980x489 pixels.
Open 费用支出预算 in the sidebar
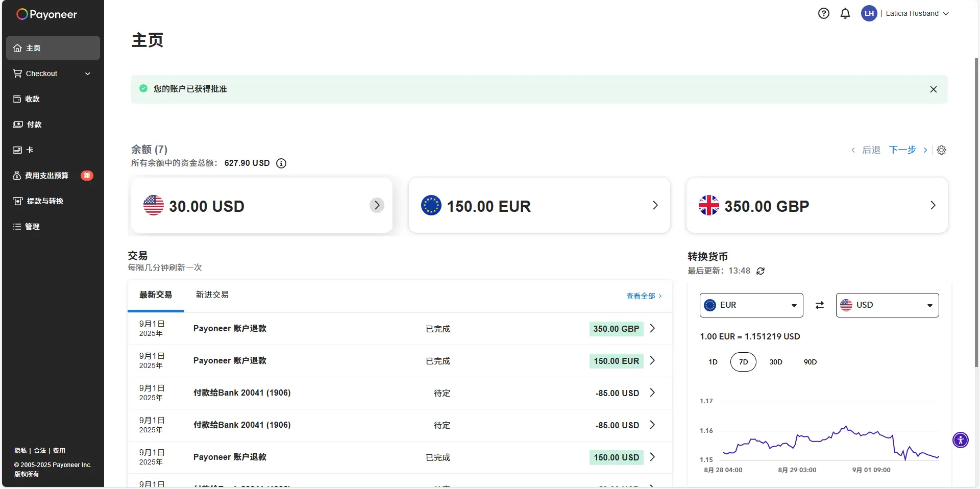(53, 176)
